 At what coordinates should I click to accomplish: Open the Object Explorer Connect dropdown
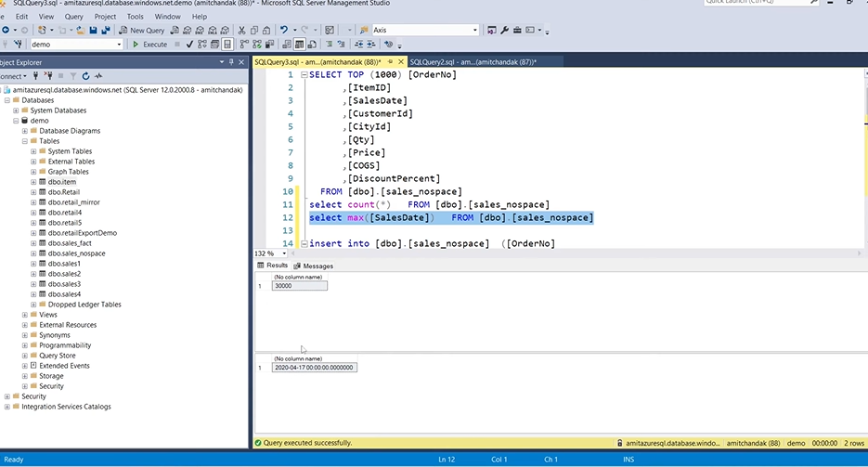(x=13, y=76)
